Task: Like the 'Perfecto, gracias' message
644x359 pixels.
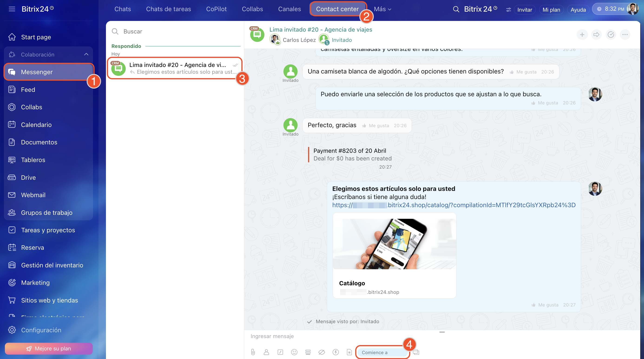Action: tap(376, 126)
